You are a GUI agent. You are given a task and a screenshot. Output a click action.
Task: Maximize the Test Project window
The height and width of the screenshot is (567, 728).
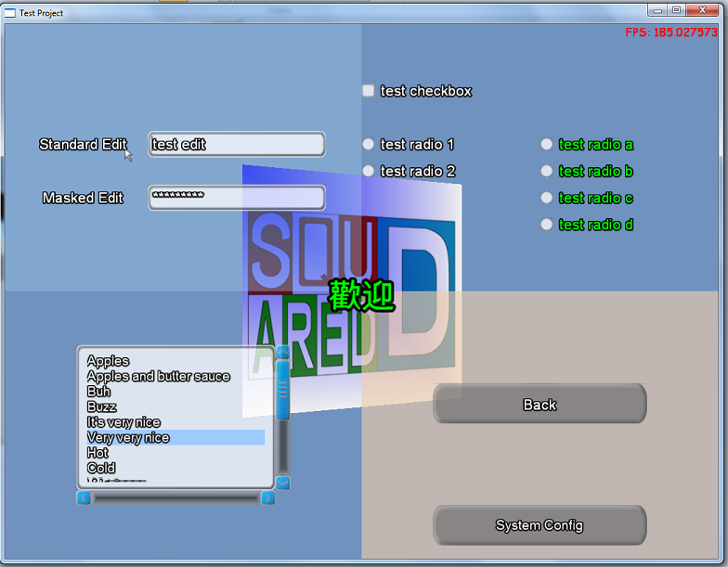pos(676,9)
